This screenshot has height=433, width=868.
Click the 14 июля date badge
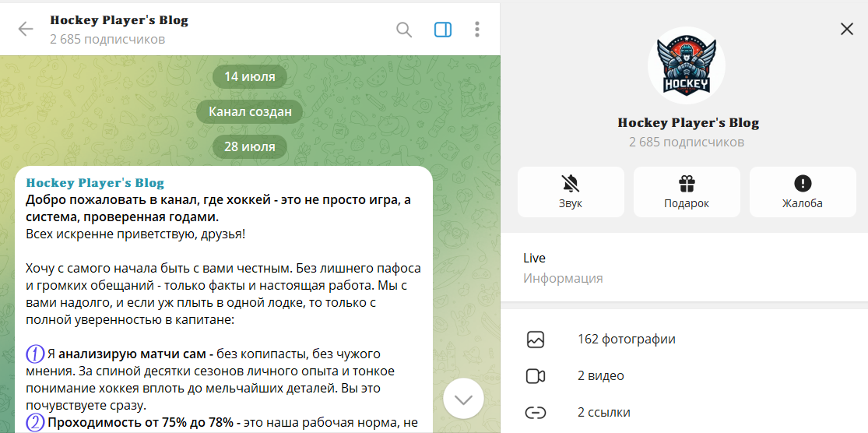[x=249, y=76]
